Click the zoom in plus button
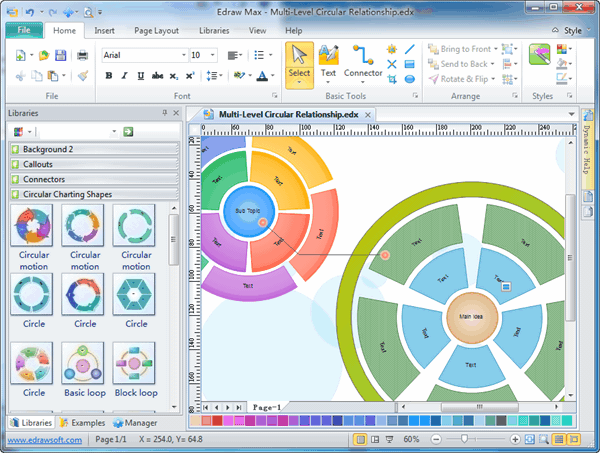The image size is (600, 453). click(515, 439)
